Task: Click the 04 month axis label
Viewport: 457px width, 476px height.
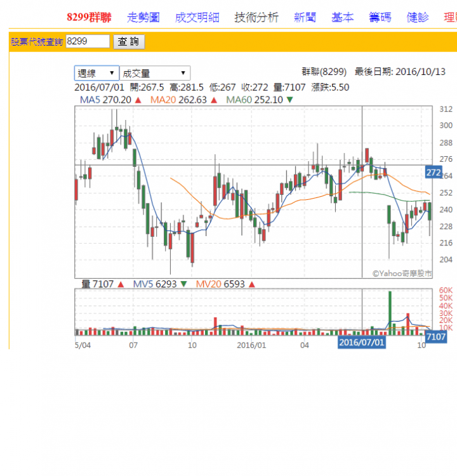Action: (305, 345)
